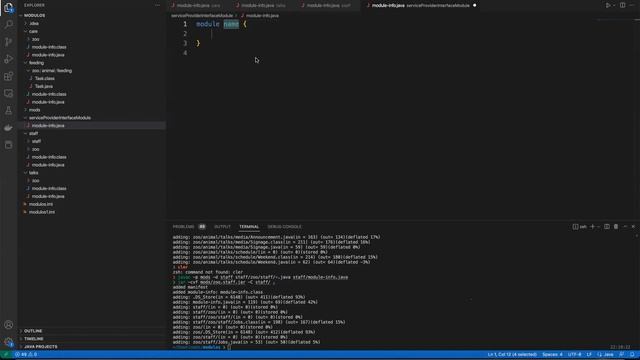
Task: Click serviceProviderInterfaceModule in the breadcrumb
Action: click(x=202, y=16)
